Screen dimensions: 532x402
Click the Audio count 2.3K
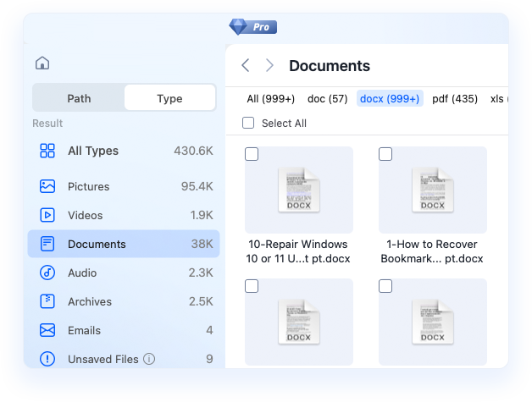coord(201,273)
